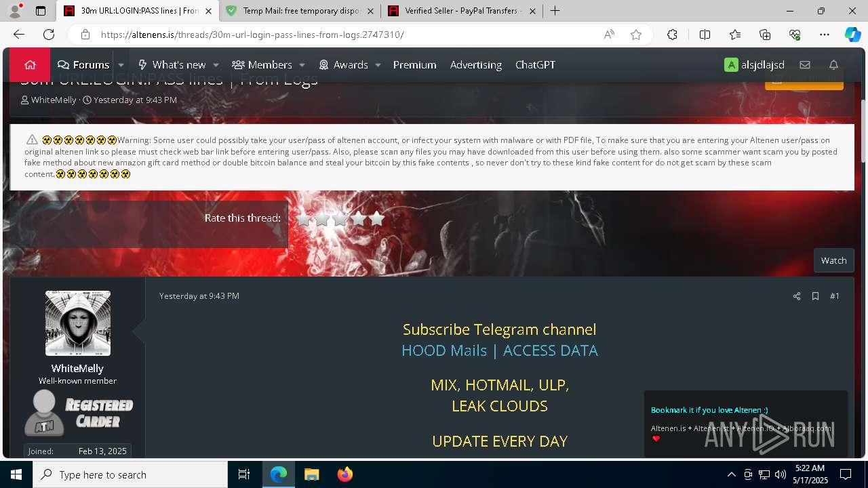Open the What's new navigation item

(172, 65)
